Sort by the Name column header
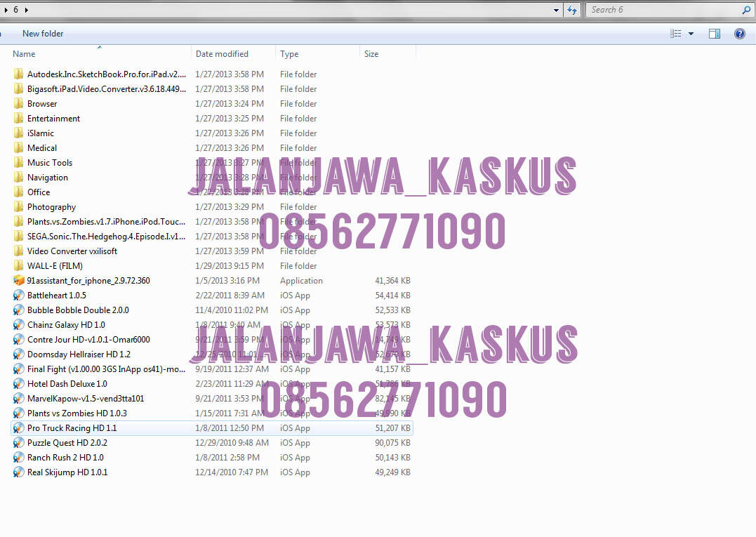Image resolution: width=756 pixels, height=537 pixels. [x=24, y=54]
